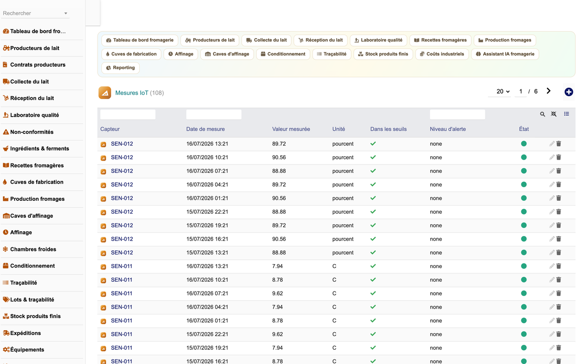Click the Niveau d'alerte filter field

pyautogui.click(x=457, y=114)
